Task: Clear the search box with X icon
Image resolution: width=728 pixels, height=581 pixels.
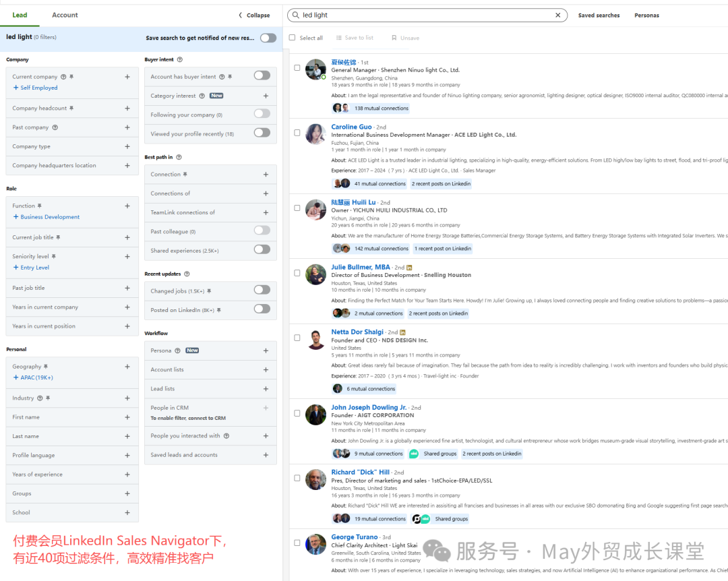Action: click(557, 15)
